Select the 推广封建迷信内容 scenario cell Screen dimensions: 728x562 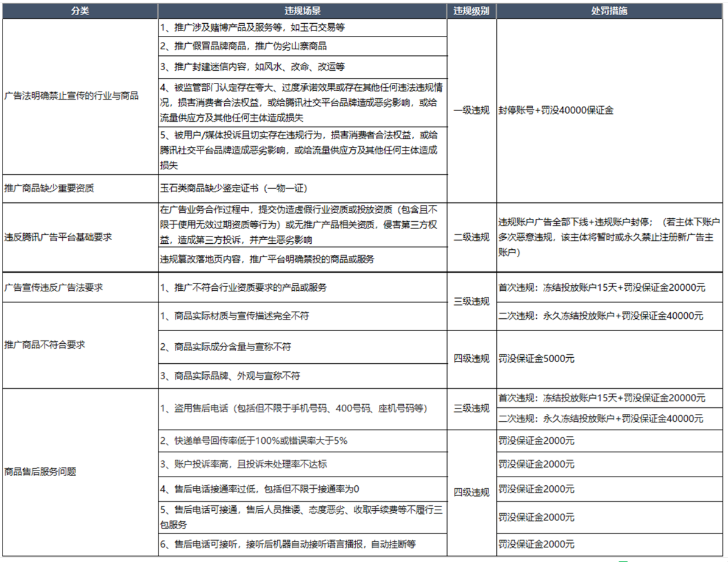click(302, 66)
